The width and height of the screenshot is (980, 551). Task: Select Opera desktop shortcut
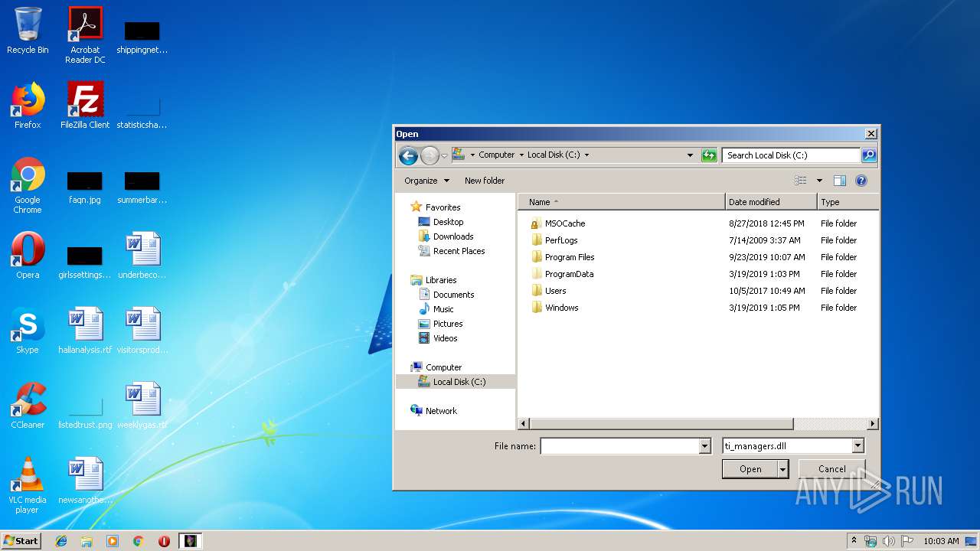point(28,255)
